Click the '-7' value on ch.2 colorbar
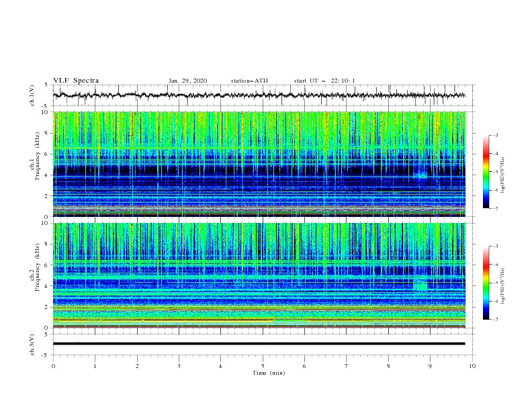 point(495,320)
